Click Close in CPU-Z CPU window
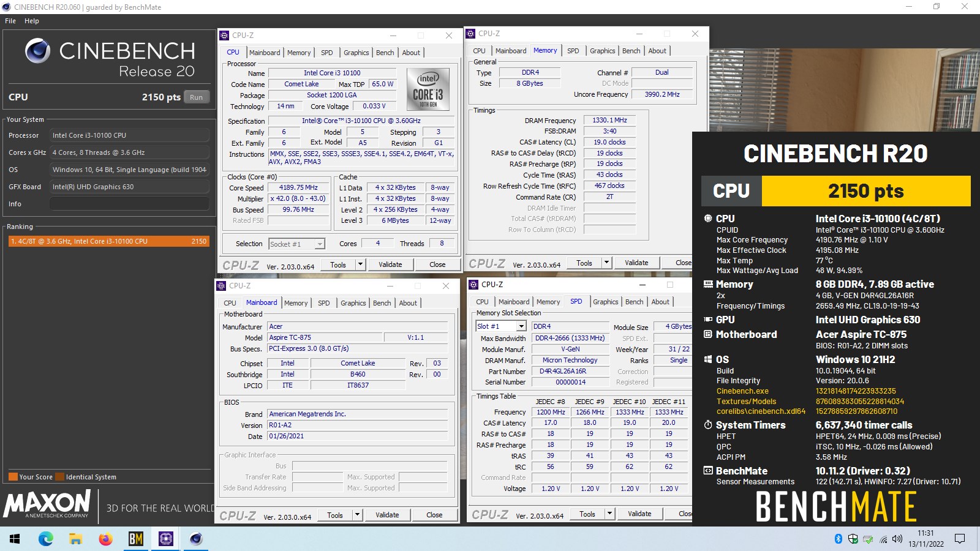 437,264
